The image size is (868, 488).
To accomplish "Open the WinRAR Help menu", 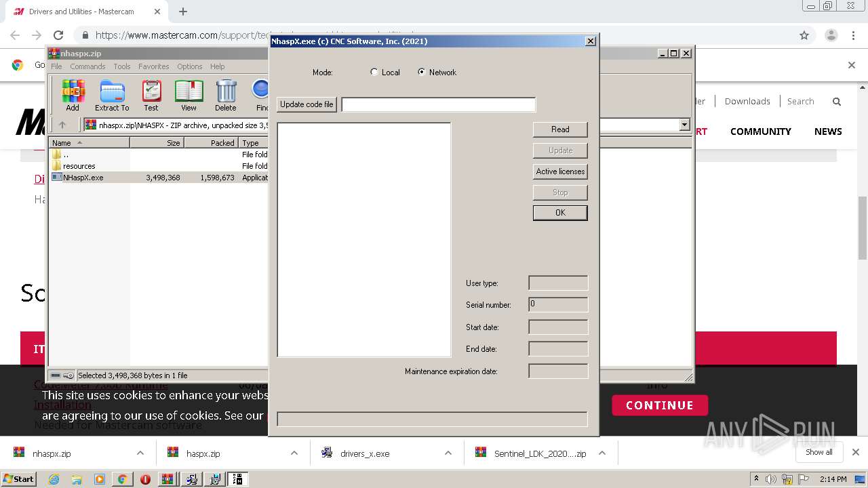I will coord(217,66).
